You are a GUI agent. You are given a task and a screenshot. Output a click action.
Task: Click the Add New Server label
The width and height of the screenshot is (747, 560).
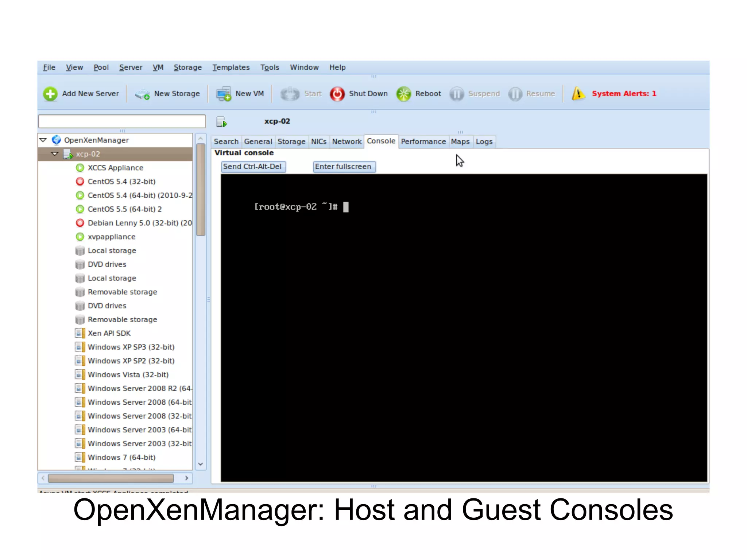pyautogui.click(x=90, y=94)
